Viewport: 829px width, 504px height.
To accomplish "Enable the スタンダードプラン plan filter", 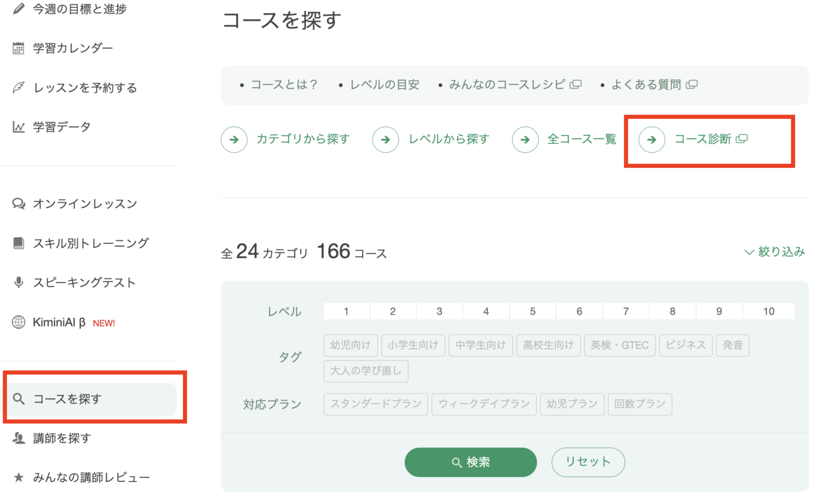I will pyautogui.click(x=376, y=404).
